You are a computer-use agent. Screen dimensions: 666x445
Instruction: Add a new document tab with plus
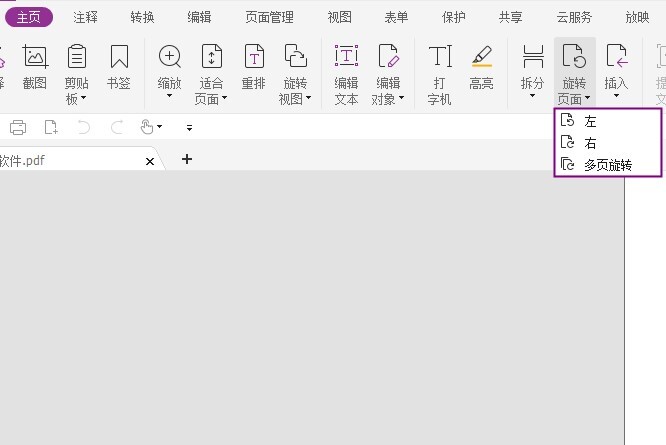pos(187,159)
